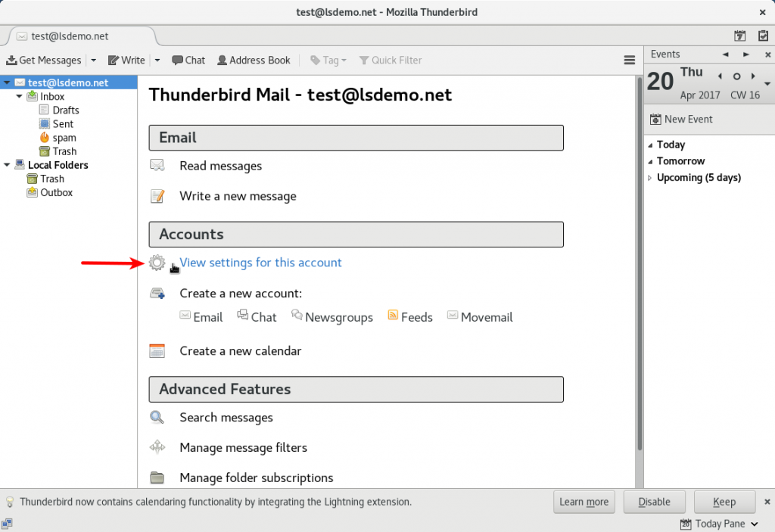Open the online status icon in status bar
The height and width of the screenshot is (532, 775).
point(7,524)
